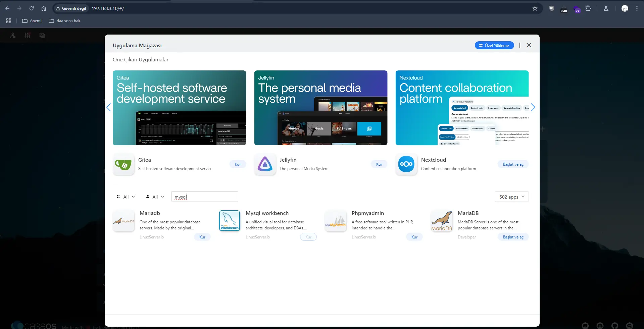Open the extension with the 77 badge
644x329 pixels.
[577, 9]
